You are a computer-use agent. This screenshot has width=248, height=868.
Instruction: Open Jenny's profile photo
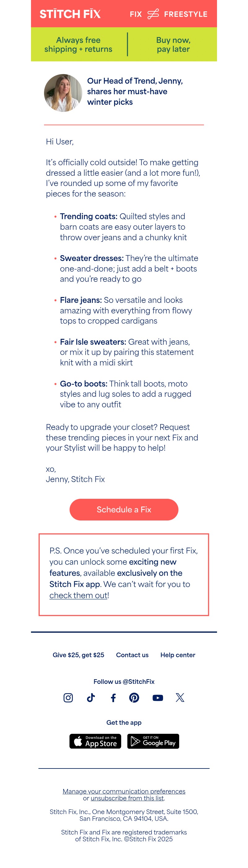[x=63, y=93]
